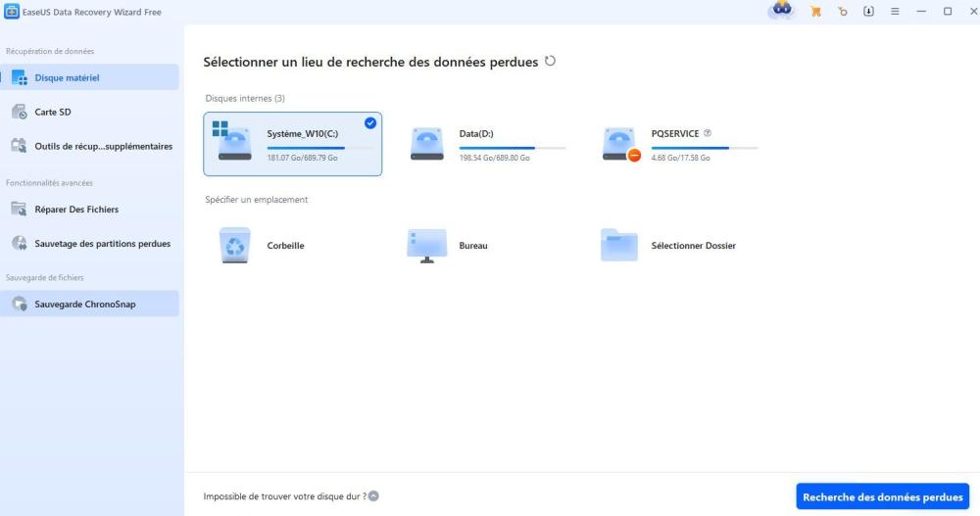This screenshot has height=516, width=980.
Task: Click the file repair sidebar icon
Action: coord(20,210)
